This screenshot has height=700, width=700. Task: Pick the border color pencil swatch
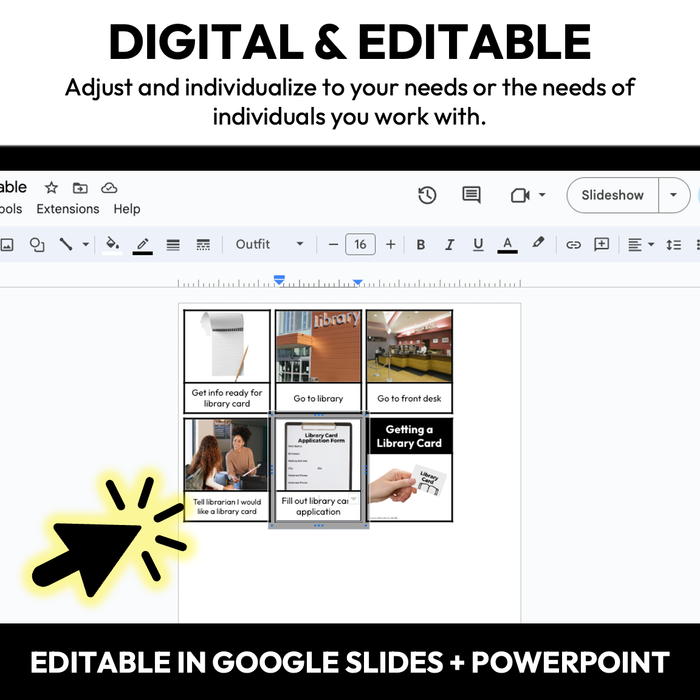[142, 244]
